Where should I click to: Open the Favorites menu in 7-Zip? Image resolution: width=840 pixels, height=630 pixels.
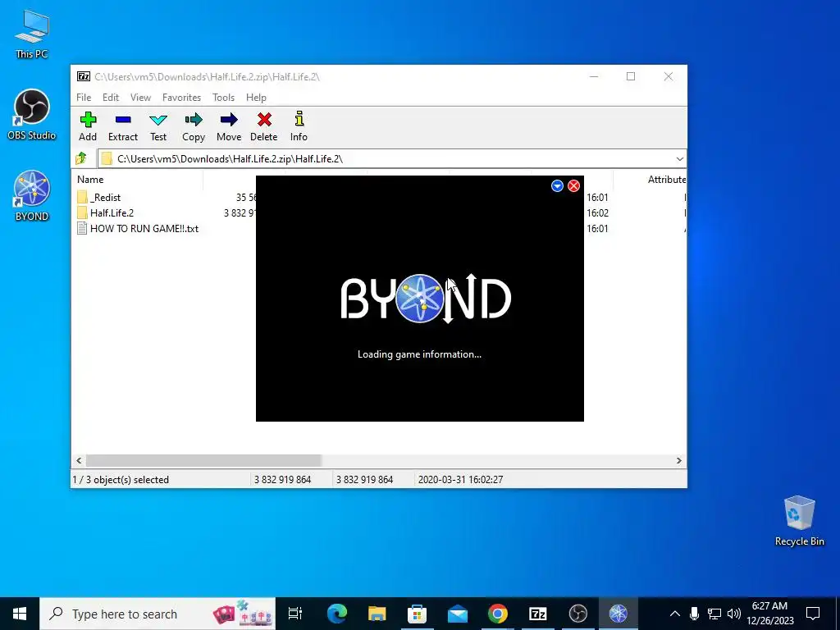181,98
